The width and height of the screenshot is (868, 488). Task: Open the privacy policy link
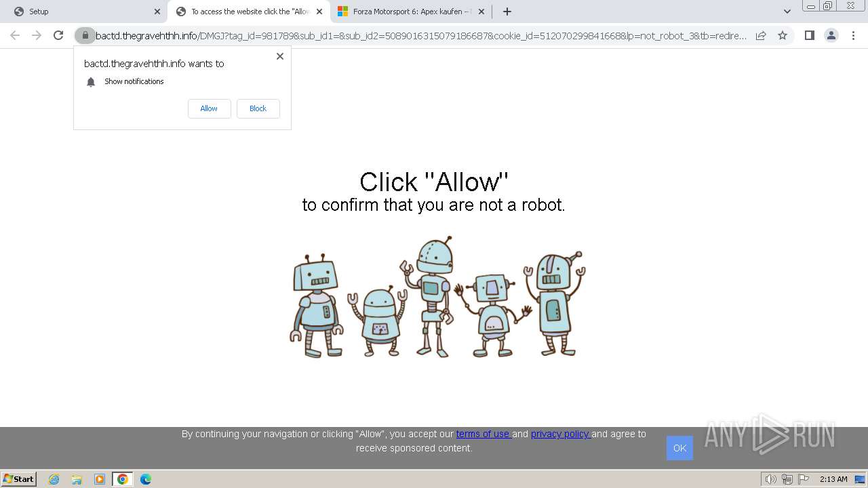pyautogui.click(x=560, y=434)
